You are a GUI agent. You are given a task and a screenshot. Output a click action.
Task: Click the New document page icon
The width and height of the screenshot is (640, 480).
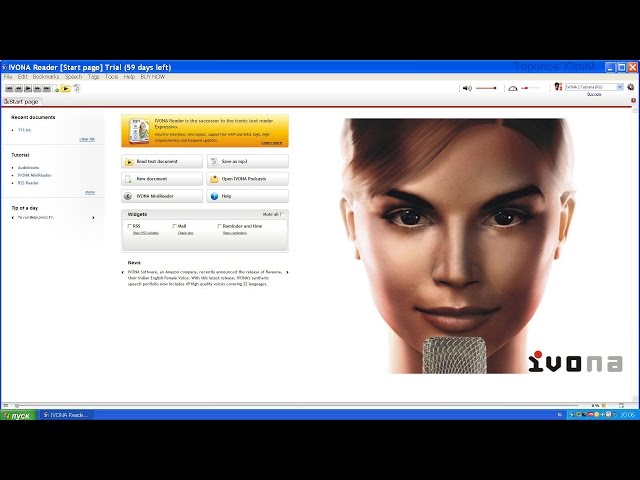[x=129, y=179]
